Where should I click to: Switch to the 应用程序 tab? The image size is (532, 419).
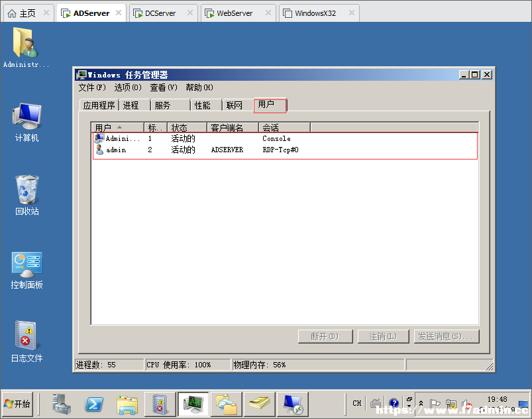pos(99,105)
